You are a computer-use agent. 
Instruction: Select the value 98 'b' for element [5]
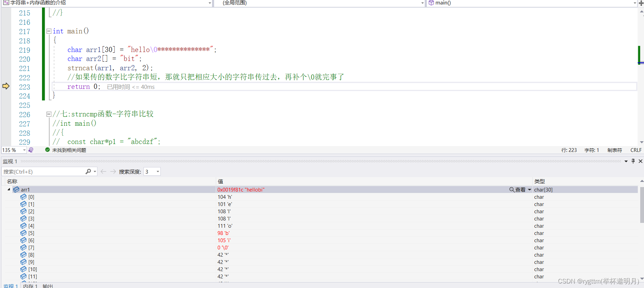pyautogui.click(x=223, y=233)
